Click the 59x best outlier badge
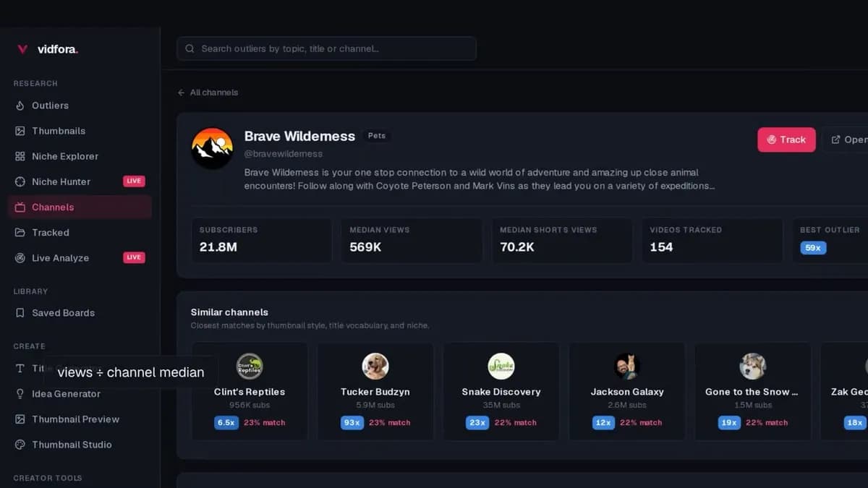The height and width of the screenshot is (488, 868). click(813, 248)
